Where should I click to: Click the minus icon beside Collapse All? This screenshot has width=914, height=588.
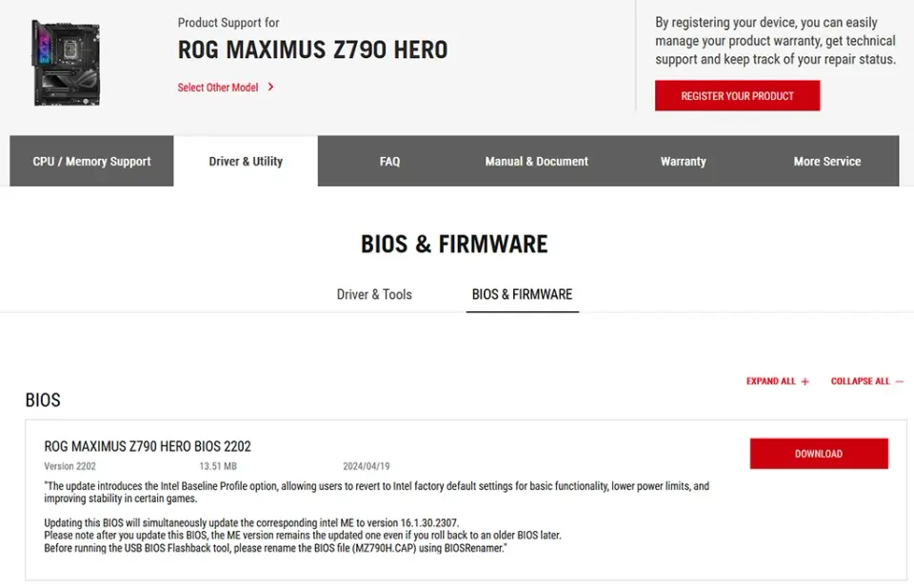click(899, 382)
